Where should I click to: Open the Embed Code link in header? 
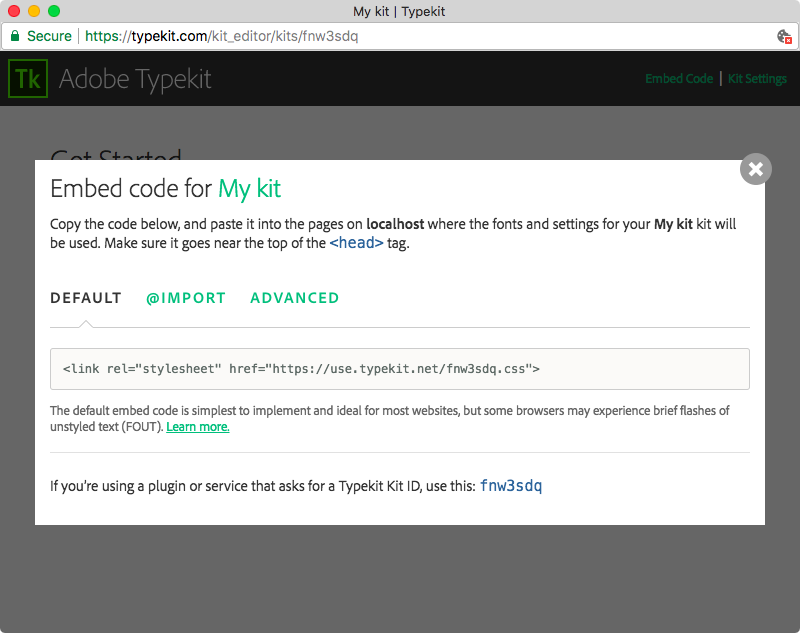coord(679,79)
